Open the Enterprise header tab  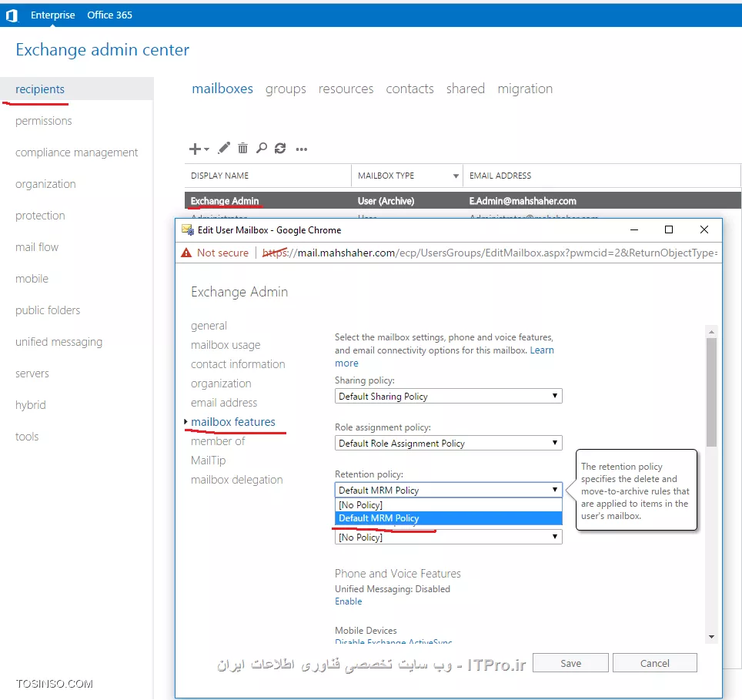click(52, 15)
